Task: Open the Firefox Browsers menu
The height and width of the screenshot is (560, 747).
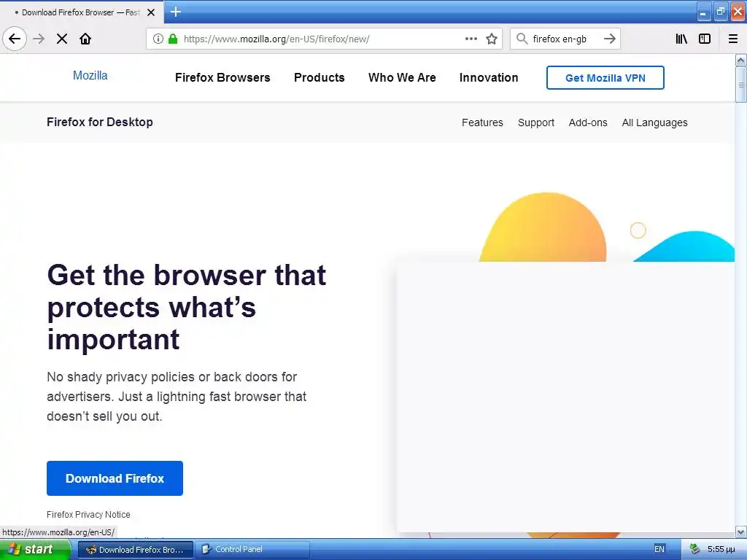Action: (222, 77)
